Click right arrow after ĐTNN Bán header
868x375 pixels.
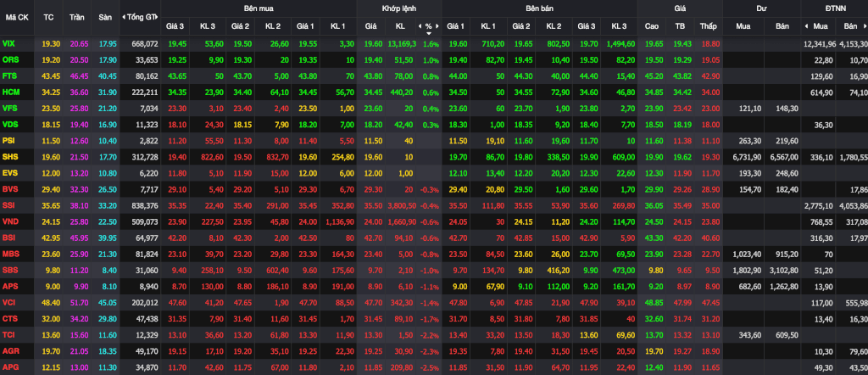865,26
